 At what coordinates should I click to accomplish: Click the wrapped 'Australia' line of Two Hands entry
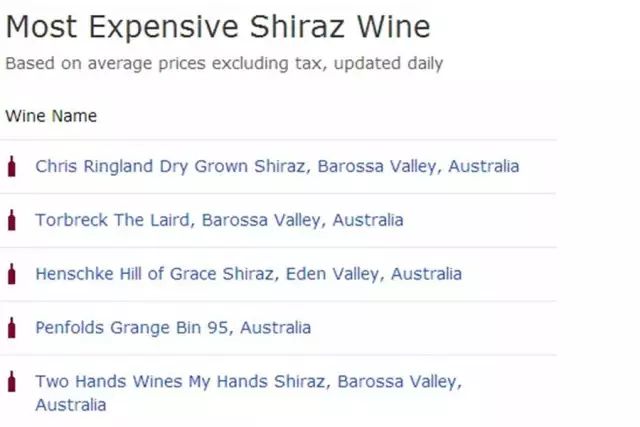click(x=70, y=405)
